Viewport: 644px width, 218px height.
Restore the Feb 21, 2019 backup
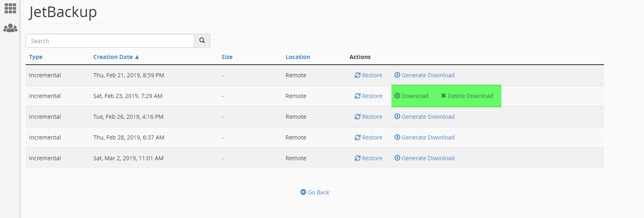[x=369, y=75]
